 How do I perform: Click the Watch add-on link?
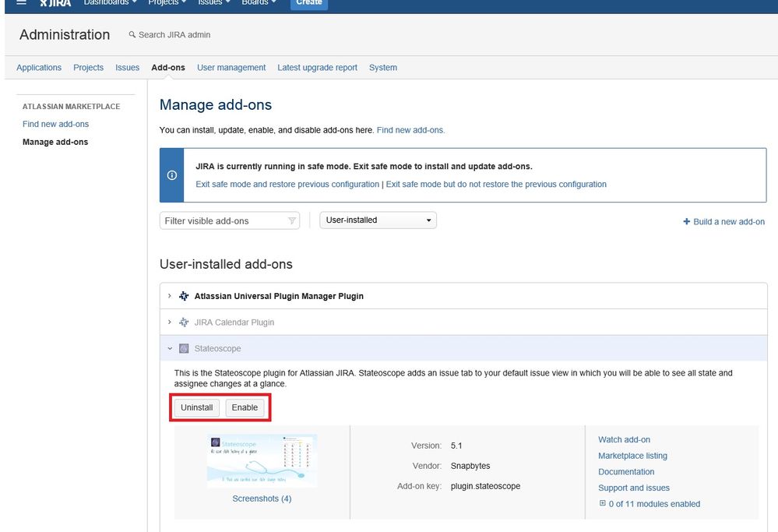[624, 439]
